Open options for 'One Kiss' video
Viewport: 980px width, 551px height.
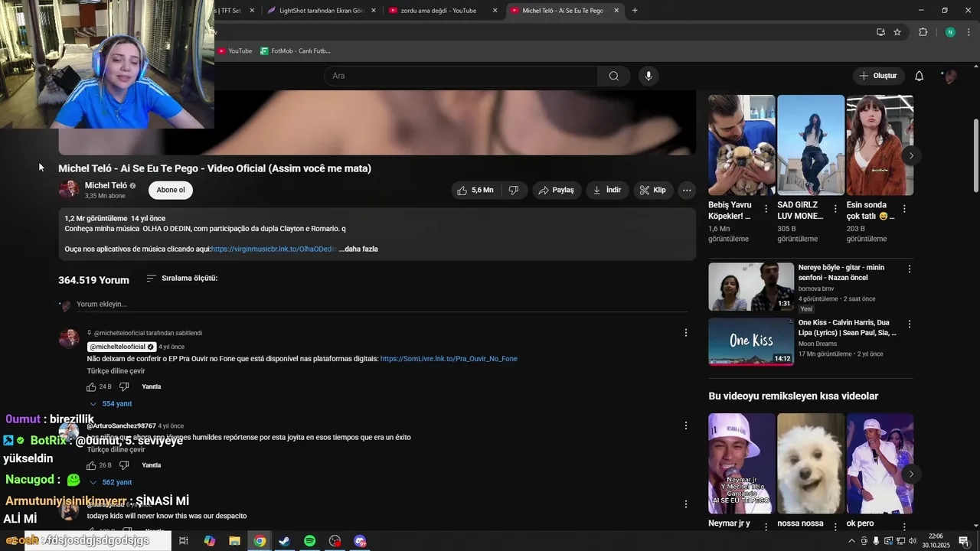[910, 324]
